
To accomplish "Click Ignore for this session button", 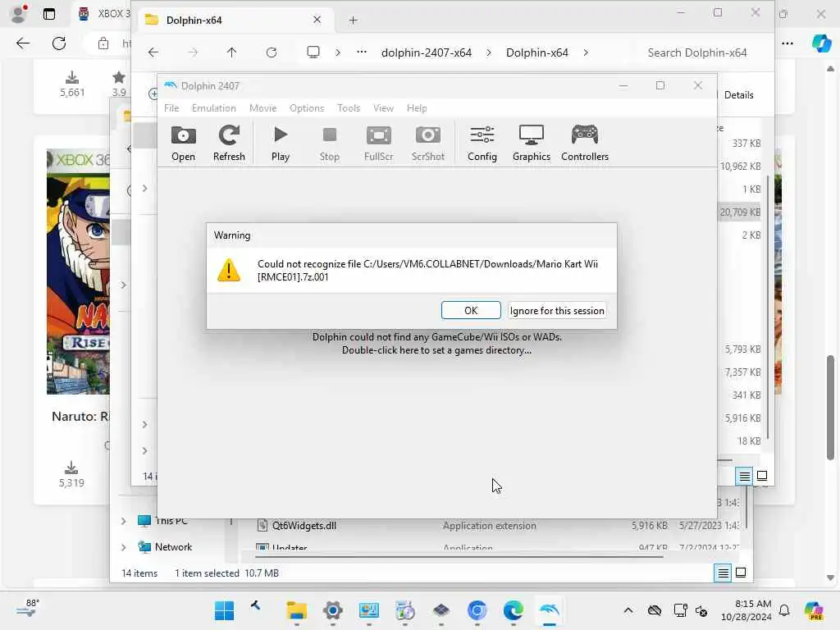I will 557,310.
